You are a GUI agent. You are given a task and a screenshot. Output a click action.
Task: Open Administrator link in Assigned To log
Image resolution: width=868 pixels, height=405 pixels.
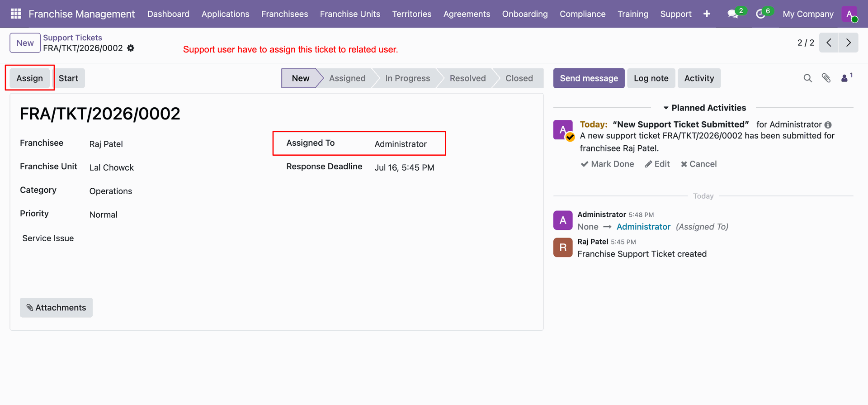pyautogui.click(x=643, y=227)
